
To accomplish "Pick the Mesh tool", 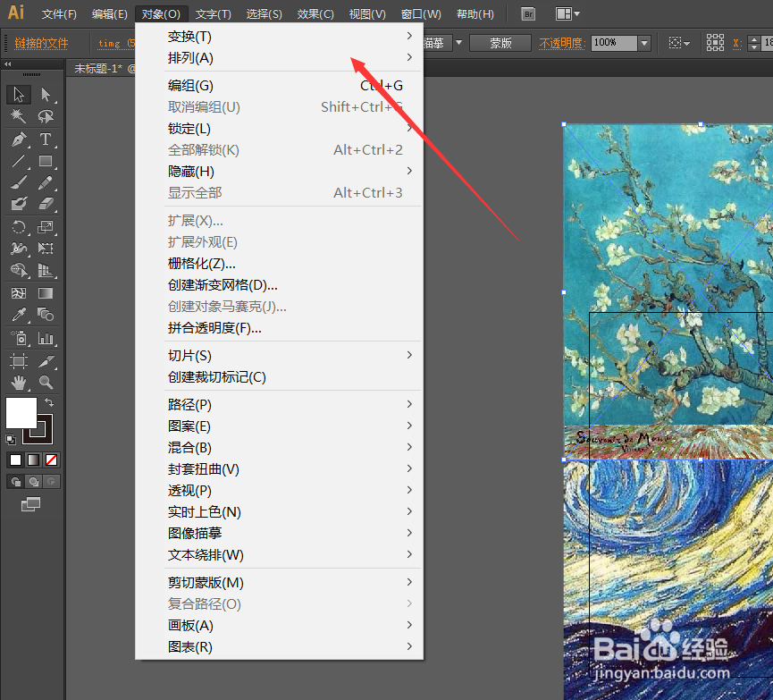I will 19,293.
